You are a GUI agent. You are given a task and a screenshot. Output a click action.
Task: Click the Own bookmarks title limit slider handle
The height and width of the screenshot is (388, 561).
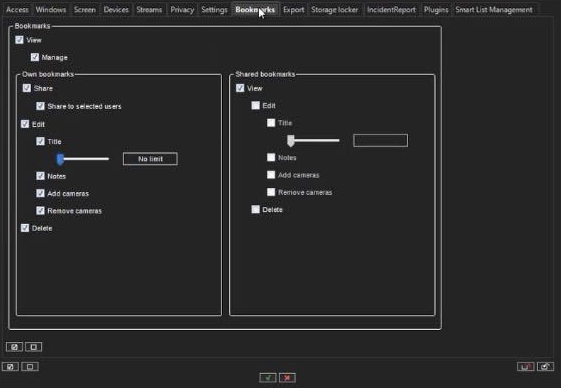[60, 159]
